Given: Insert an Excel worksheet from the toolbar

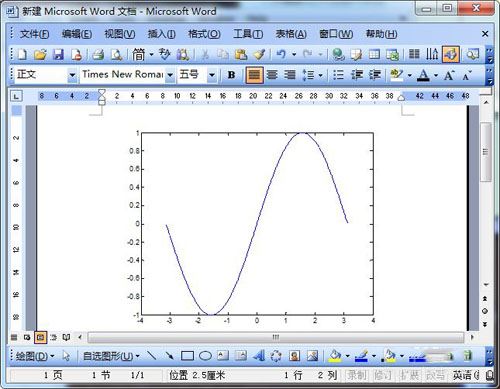Looking at the screenshot, I should pyautogui.click(x=392, y=54).
